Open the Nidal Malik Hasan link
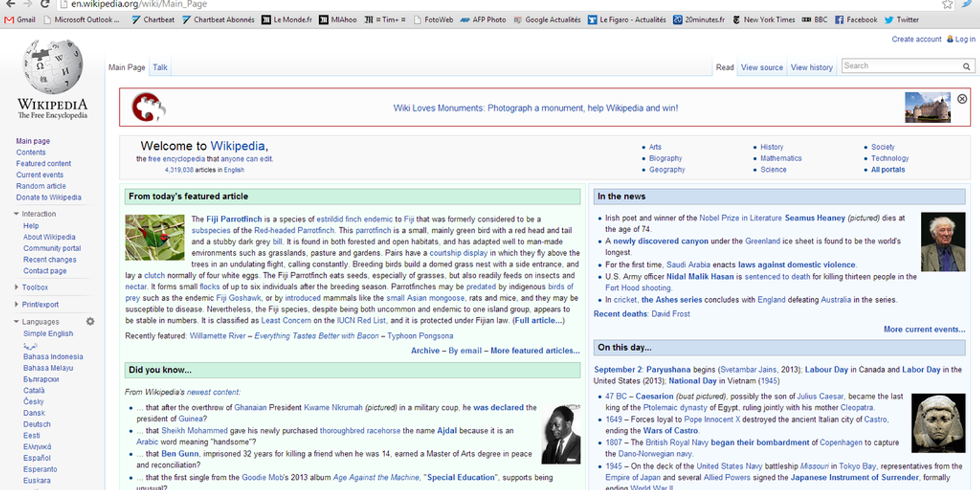 (x=700, y=277)
